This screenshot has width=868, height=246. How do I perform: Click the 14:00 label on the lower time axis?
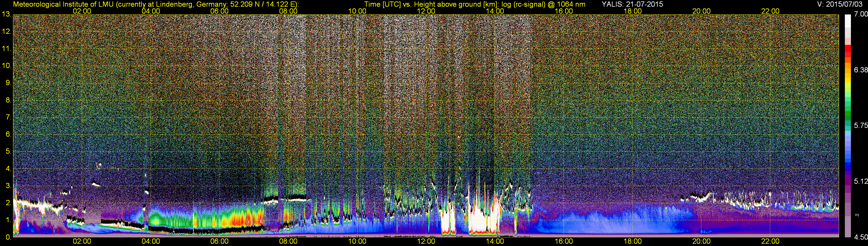coord(495,241)
